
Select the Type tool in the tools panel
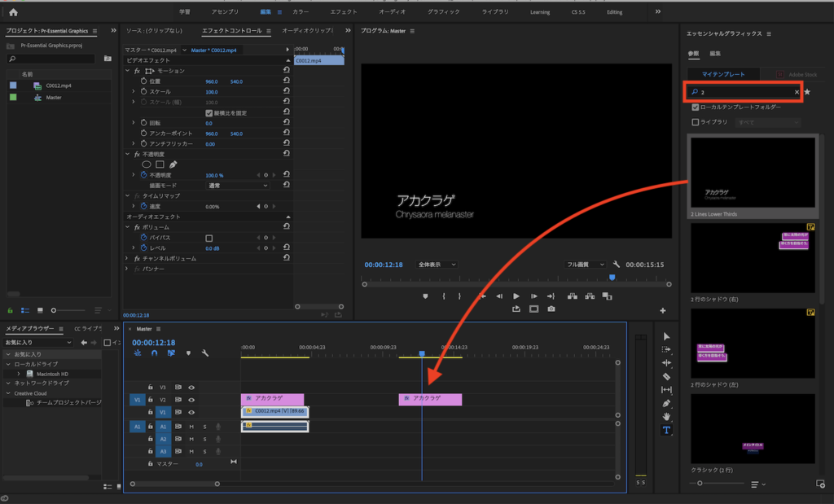pos(666,430)
